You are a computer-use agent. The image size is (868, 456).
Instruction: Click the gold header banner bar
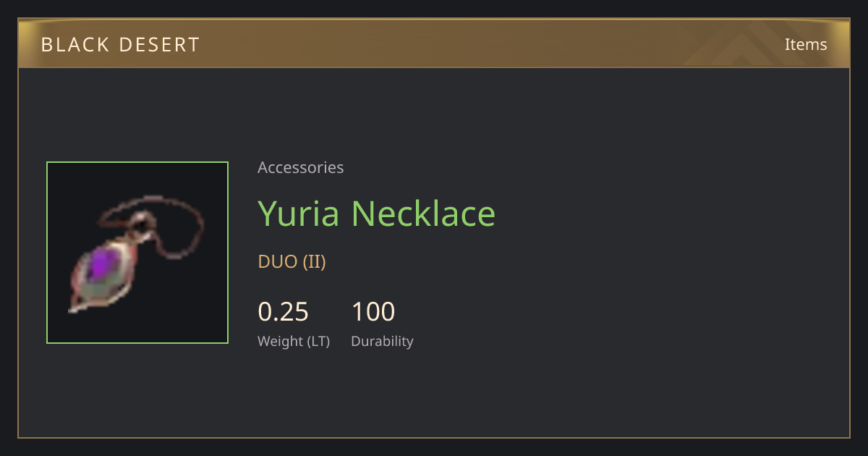click(x=434, y=43)
